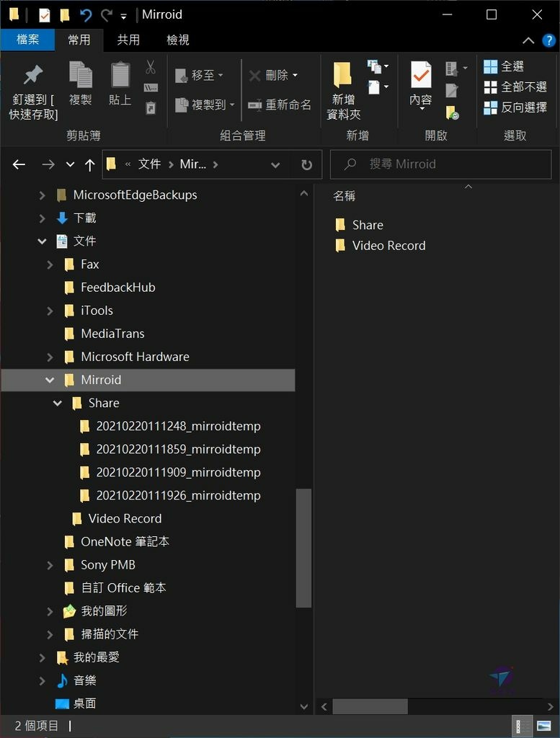This screenshot has height=738, width=560.
Task: Click the Edit pencil icon in 開啟 group
Action: (x=452, y=90)
